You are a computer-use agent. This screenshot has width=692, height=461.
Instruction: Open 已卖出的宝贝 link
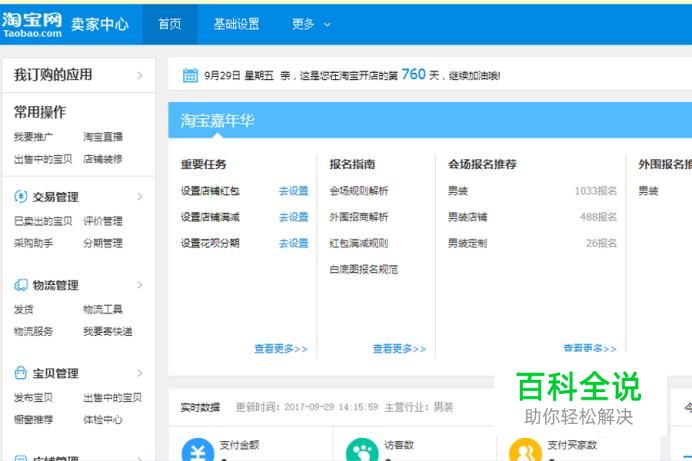(43, 221)
